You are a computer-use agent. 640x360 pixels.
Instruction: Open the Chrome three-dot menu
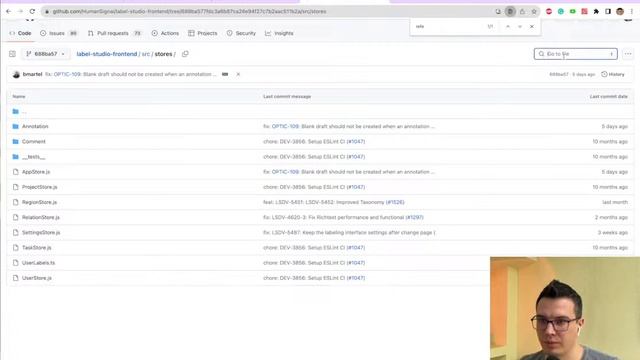tap(631, 12)
